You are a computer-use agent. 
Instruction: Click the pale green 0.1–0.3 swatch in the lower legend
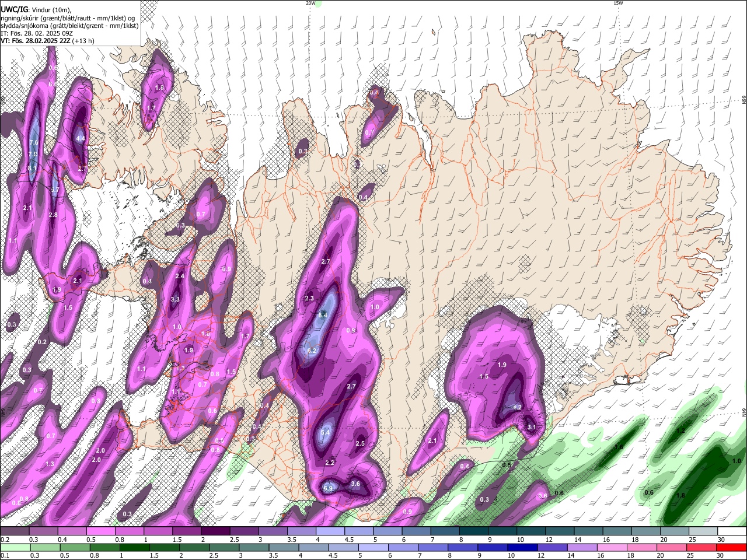tap(15, 547)
